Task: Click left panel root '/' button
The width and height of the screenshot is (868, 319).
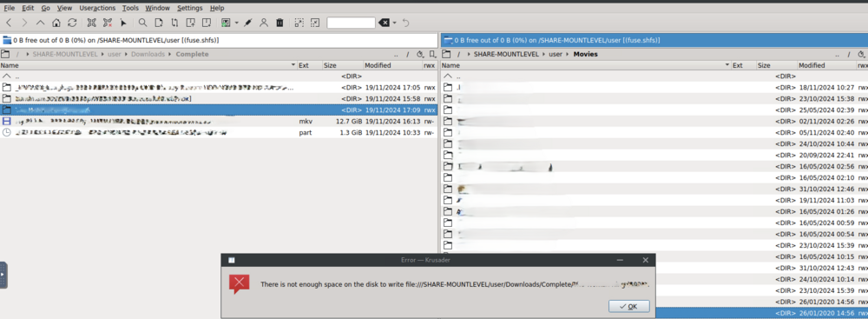Action: (x=407, y=55)
